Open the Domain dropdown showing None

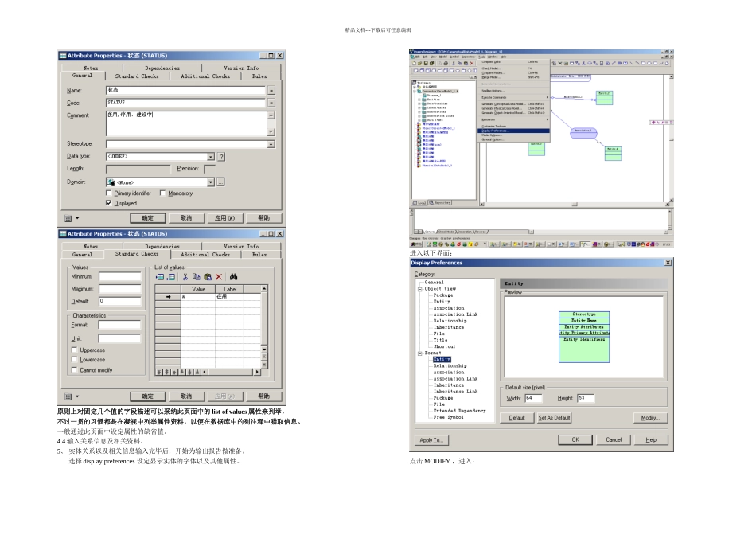[211, 182]
